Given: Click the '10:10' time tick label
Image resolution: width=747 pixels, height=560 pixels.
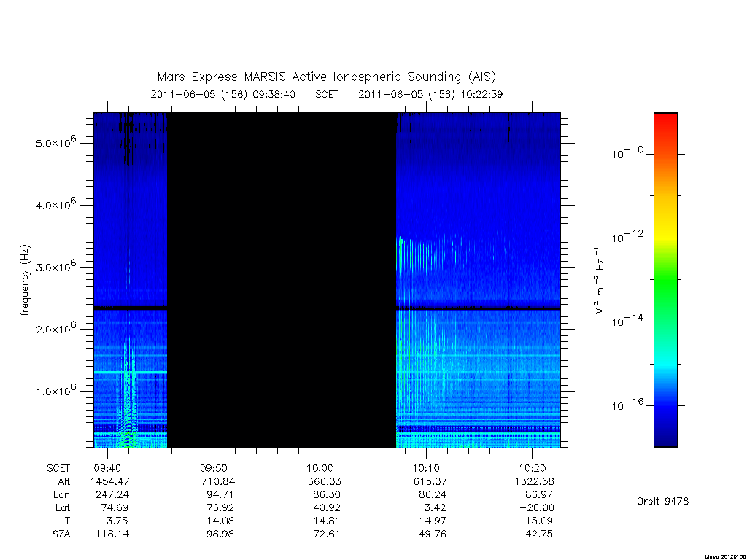Looking at the screenshot, I should click(426, 468).
